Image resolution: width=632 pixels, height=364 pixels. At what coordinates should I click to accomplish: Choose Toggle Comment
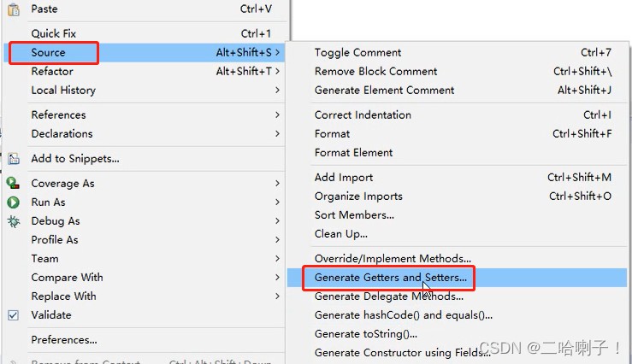pyautogui.click(x=357, y=53)
